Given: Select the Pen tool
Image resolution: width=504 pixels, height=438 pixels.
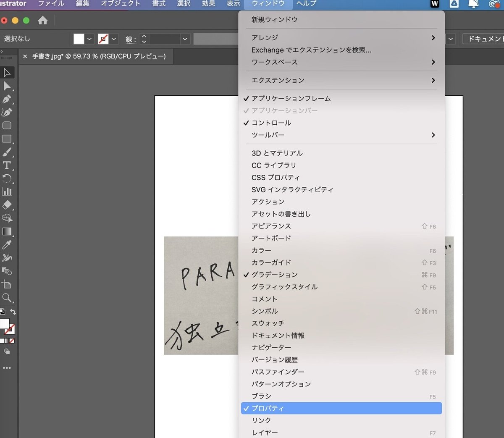Looking at the screenshot, I should (7, 99).
